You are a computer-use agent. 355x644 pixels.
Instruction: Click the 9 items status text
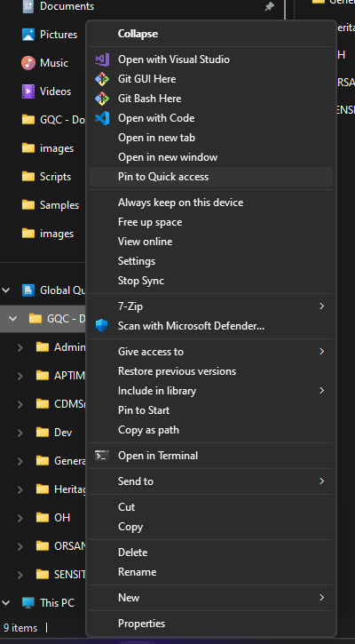point(20,628)
